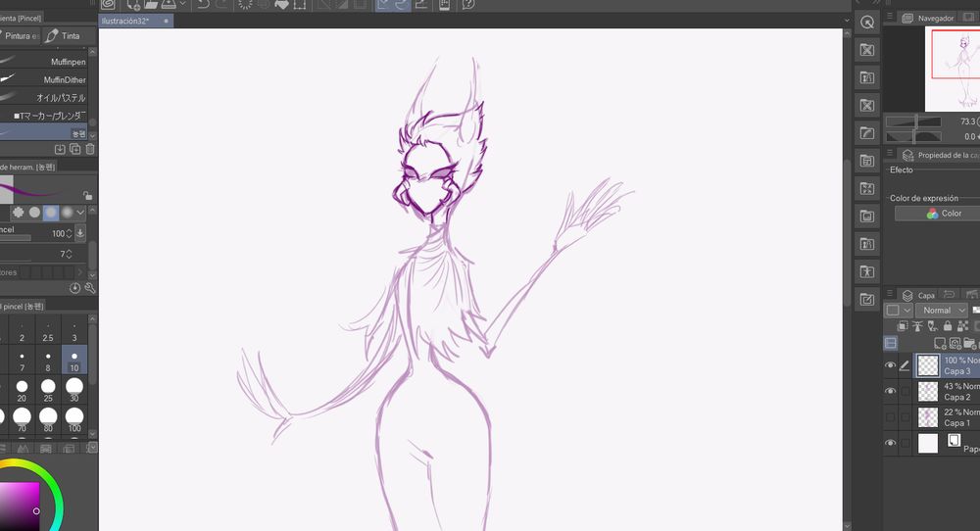Pick a shade in the color wheel square
Screen dimensions: 980x531
(19, 506)
